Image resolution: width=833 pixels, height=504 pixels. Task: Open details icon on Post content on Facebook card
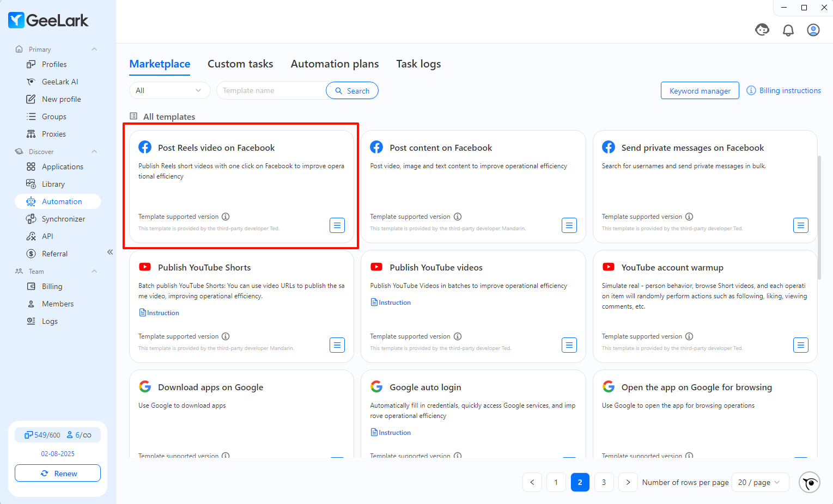pos(569,225)
